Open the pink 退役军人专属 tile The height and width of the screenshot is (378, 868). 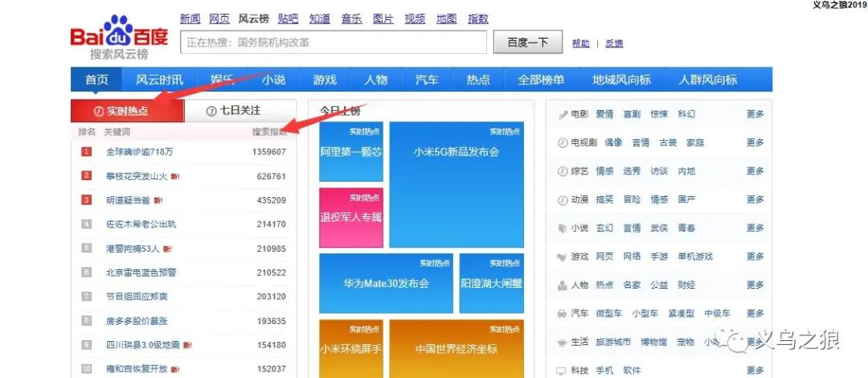(350, 216)
